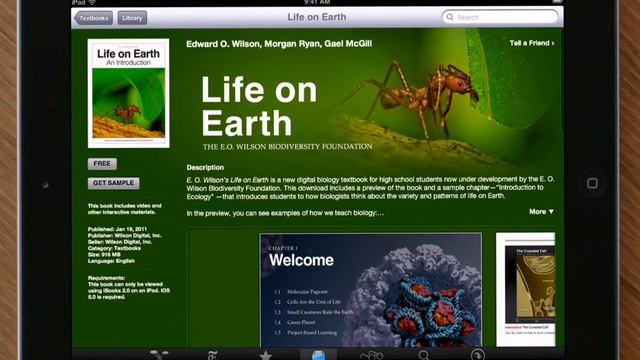This screenshot has height=360, width=640.
Task: Click 'THE E.O. WILSON BIODIVERSITY FOUNDATION' text
Action: [x=288, y=147]
